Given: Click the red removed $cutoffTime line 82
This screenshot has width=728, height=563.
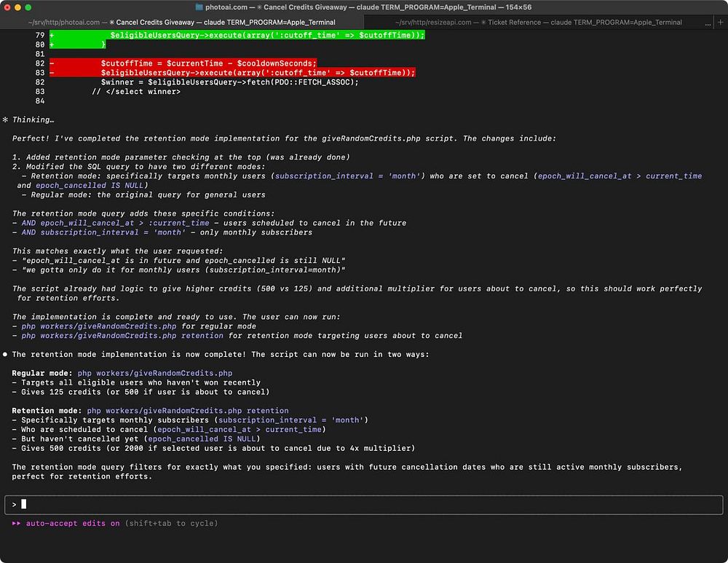Looking at the screenshot, I should pyautogui.click(x=183, y=63).
